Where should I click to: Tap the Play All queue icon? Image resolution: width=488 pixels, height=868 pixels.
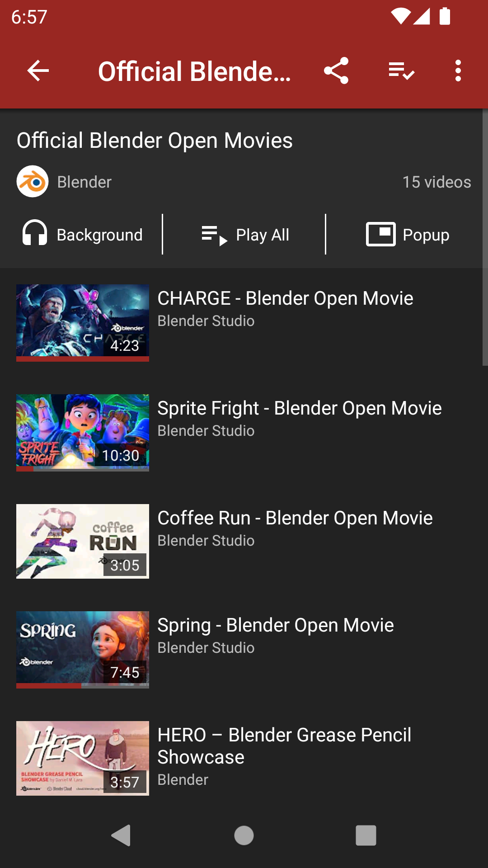(x=214, y=235)
